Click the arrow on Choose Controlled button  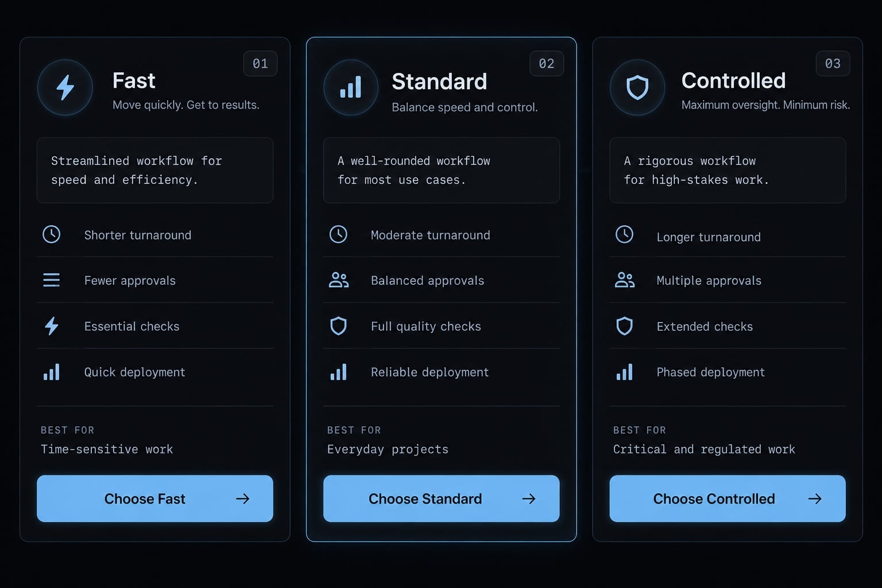click(815, 499)
